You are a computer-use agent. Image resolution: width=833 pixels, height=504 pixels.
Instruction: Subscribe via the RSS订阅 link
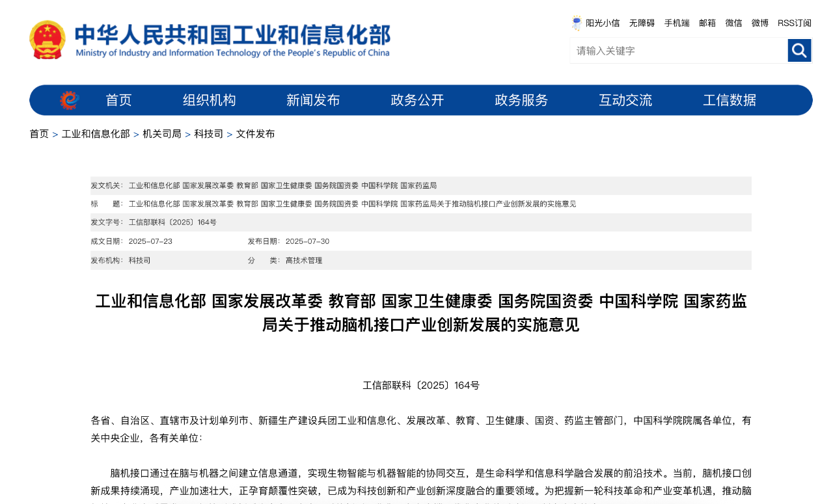coord(794,23)
